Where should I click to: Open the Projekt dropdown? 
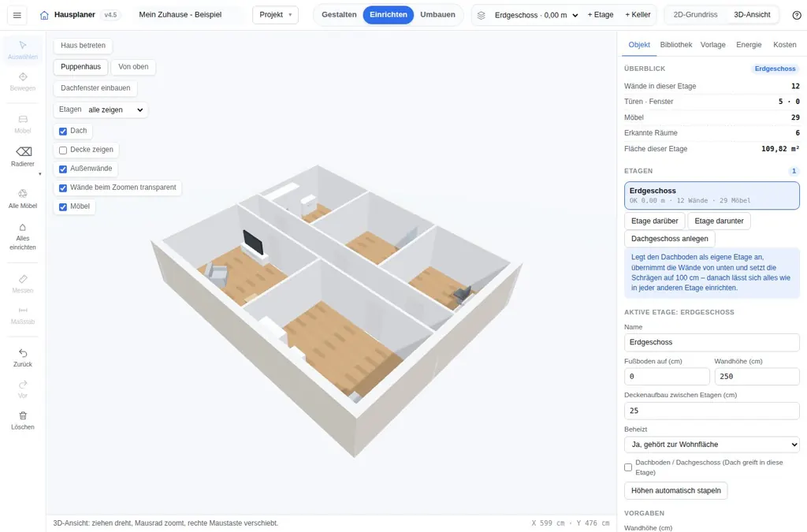click(x=275, y=15)
